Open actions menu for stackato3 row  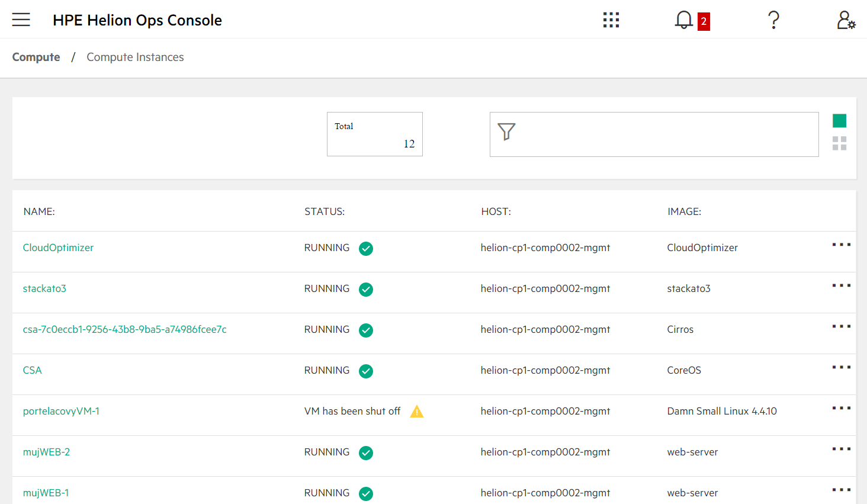[841, 285]
